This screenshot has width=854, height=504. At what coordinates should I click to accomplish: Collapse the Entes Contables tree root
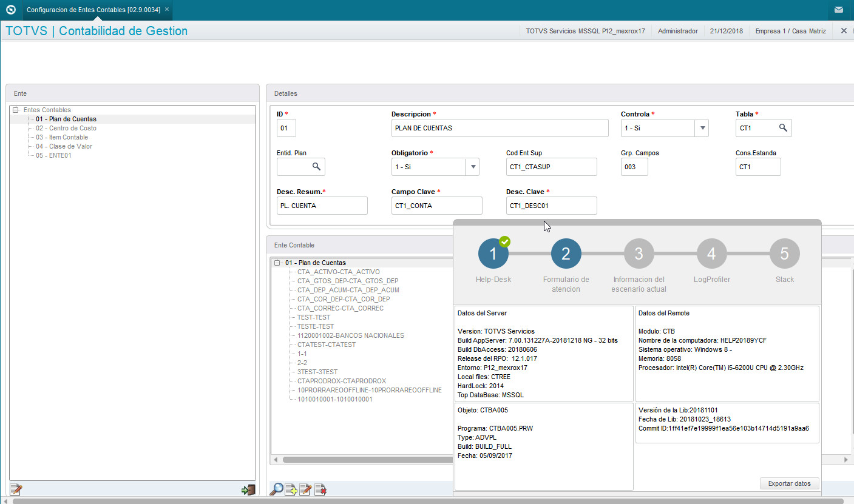(16, 110)
